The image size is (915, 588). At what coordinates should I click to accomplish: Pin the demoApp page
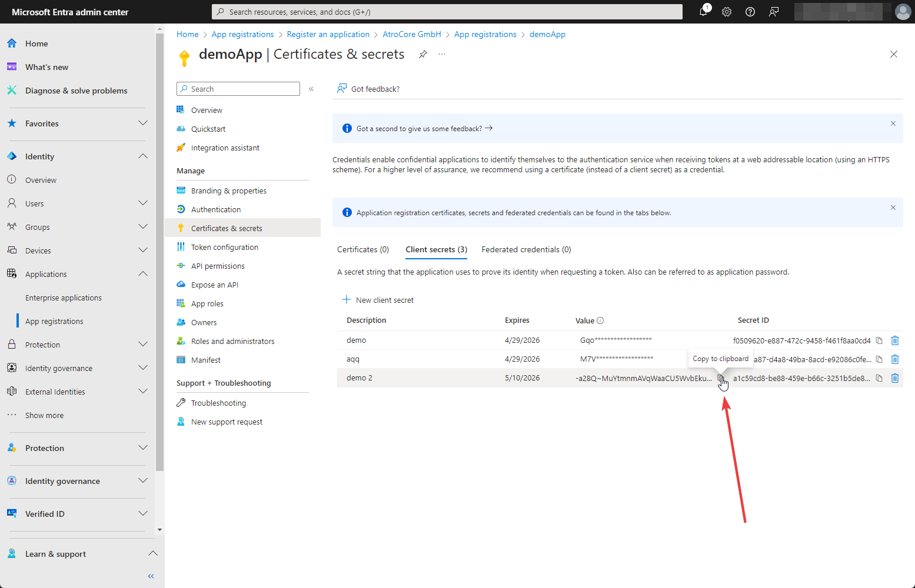coord(422,54)
